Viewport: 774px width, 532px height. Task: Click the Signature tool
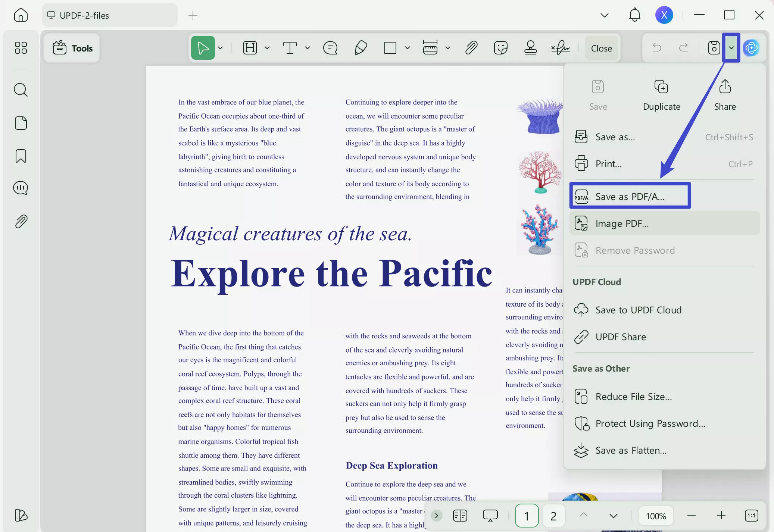[561, 48]
